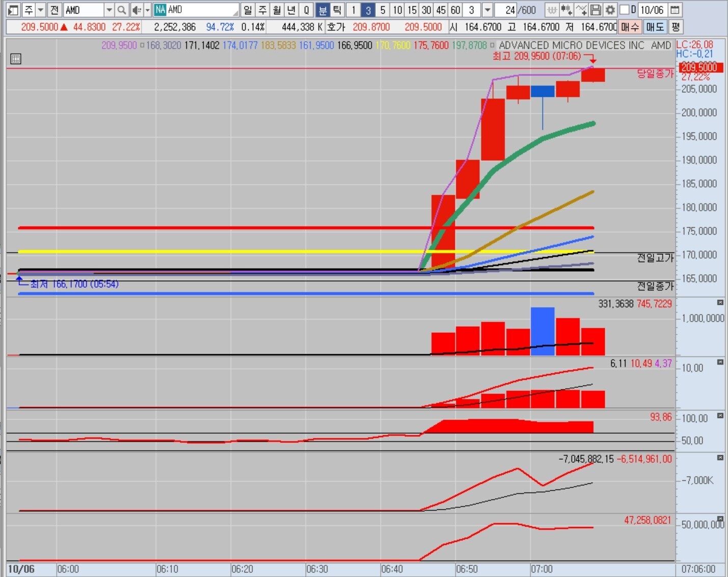Select the 월 monthly period tab
728x577 pixels.
tap(277, 10)
